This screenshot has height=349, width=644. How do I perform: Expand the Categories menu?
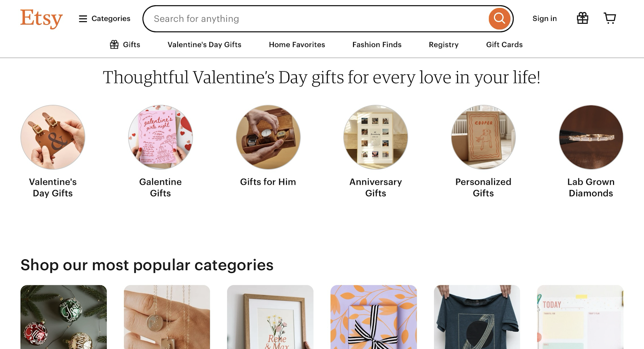click(110, 19)
